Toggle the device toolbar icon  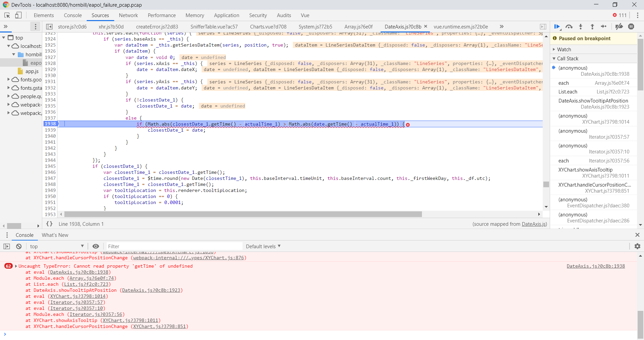(x=18, y=15)
